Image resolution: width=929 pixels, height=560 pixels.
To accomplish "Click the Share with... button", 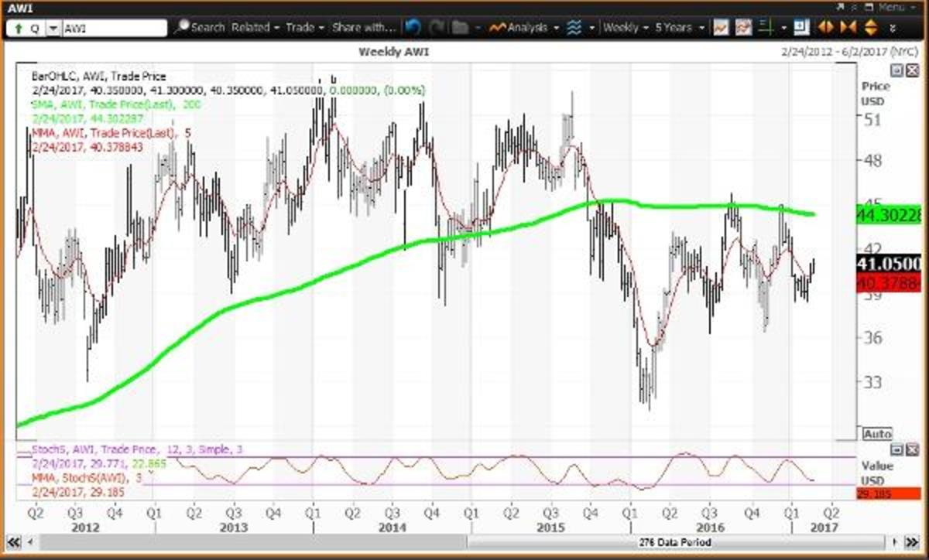I will (x=363, y=28).
